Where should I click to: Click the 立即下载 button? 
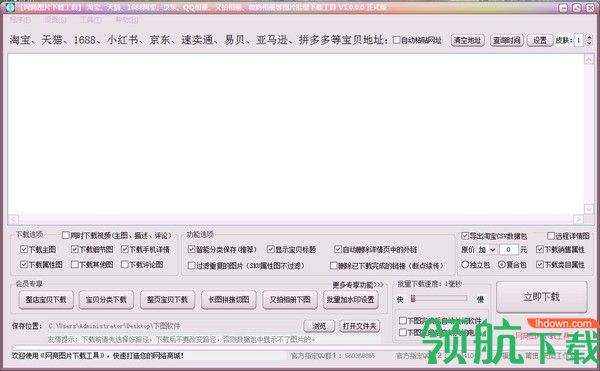541,297
